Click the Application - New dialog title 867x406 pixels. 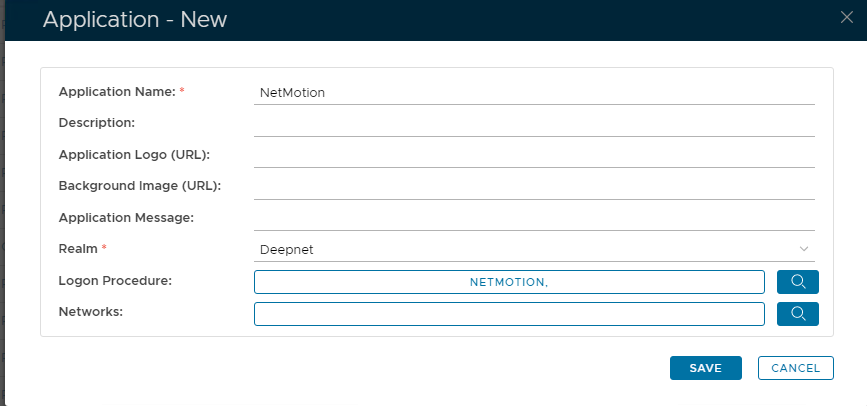point(135,20)
